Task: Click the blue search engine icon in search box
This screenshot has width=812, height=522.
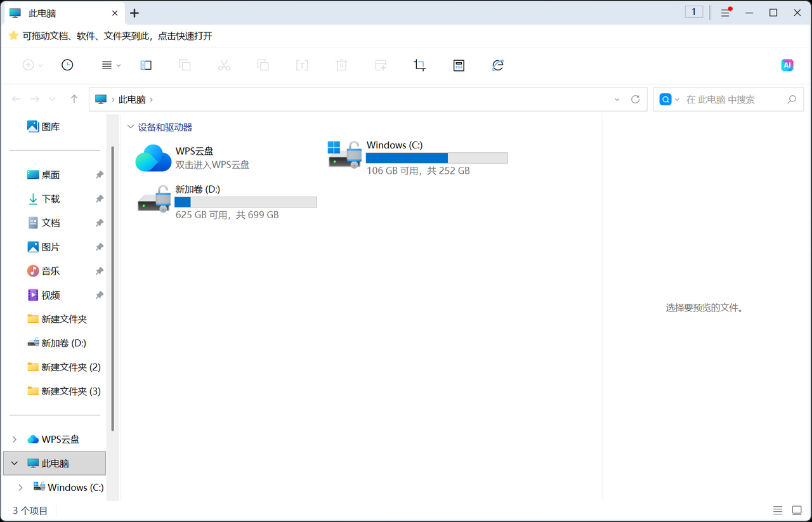Action: 665,99
